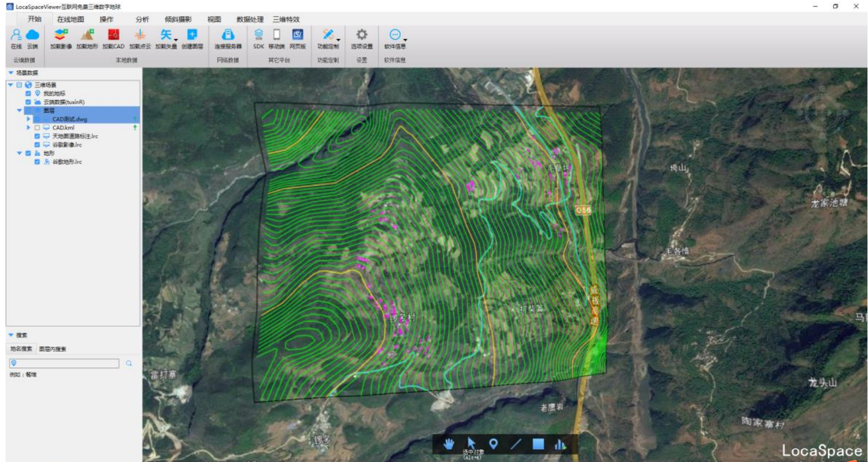Collapse the 地形 tree node
This screenshot has width=868, height=462.
(x=19, y=153)
